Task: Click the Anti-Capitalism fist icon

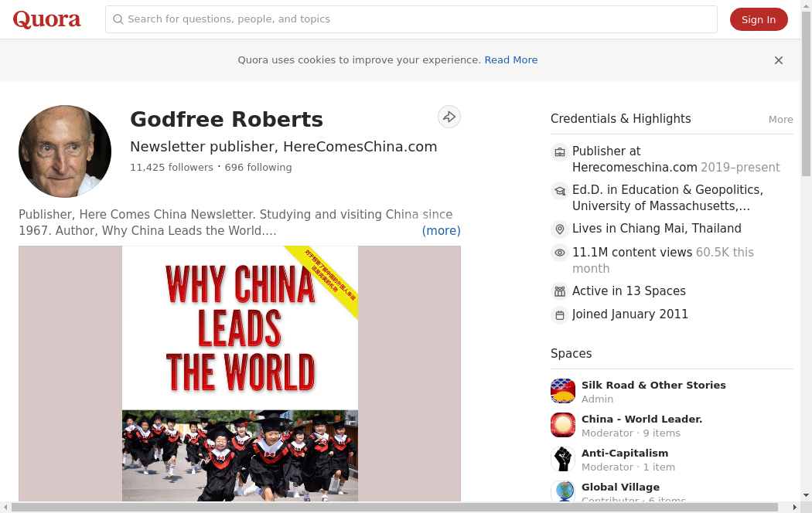Action: (563, 459)
